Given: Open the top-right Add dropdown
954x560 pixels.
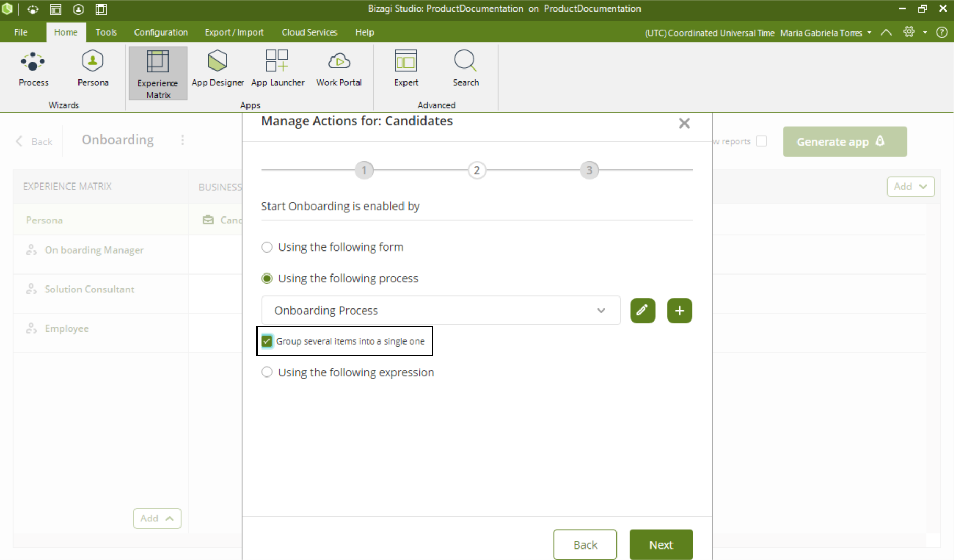Looking at the screenshot, I should coord(911,187).
